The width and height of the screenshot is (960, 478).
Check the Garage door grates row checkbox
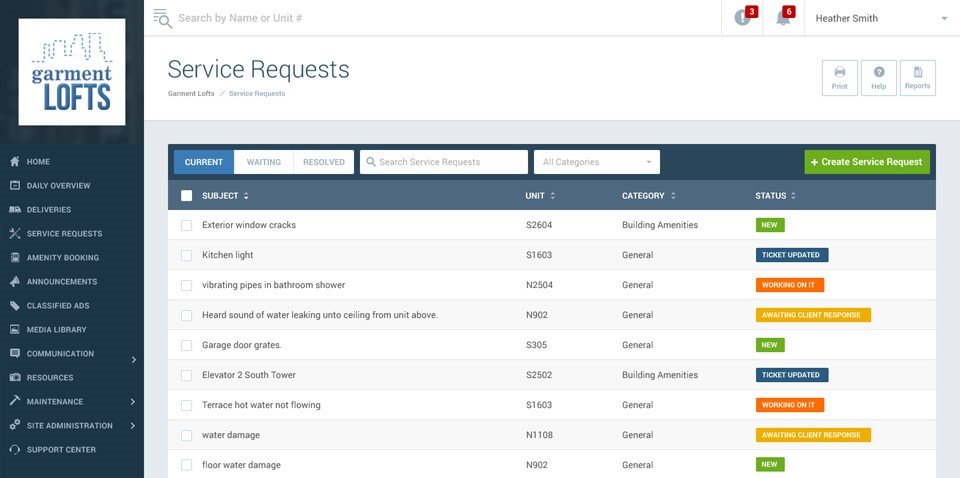[187, 345]
